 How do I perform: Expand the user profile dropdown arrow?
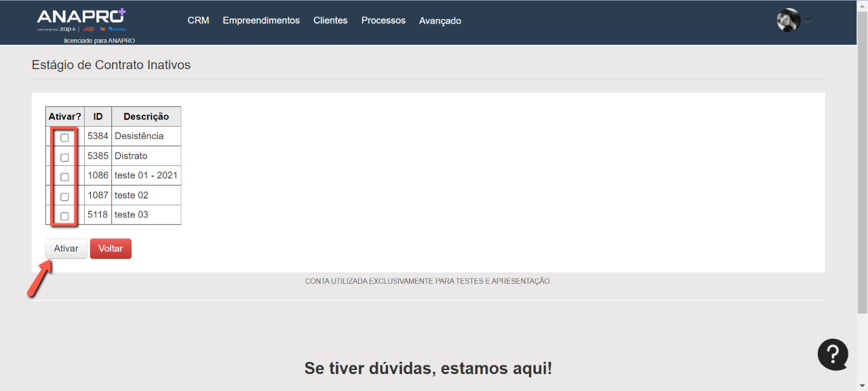click(807, 20)
